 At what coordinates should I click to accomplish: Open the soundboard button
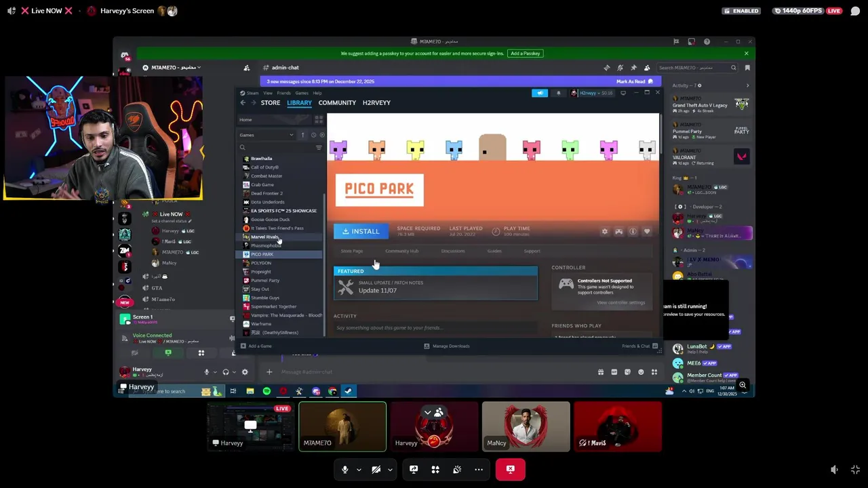click(457, 469)
